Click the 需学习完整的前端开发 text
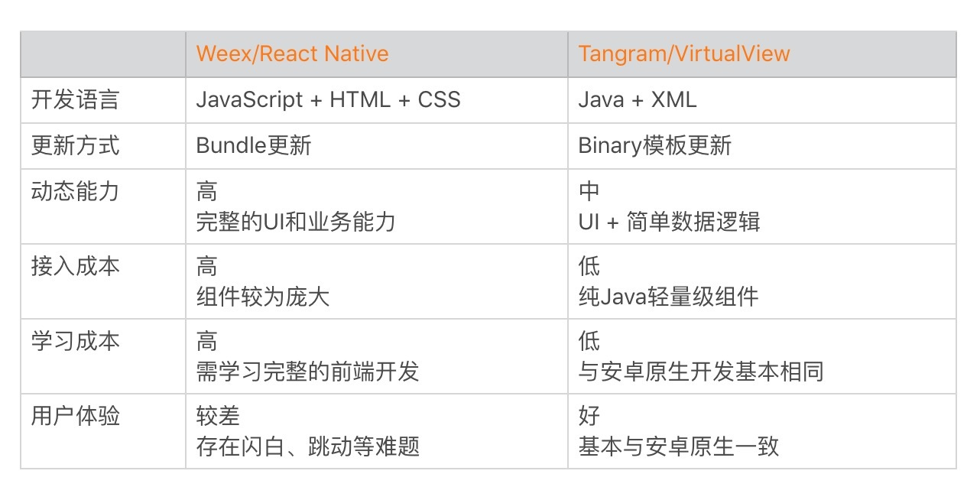 [307, 371]
